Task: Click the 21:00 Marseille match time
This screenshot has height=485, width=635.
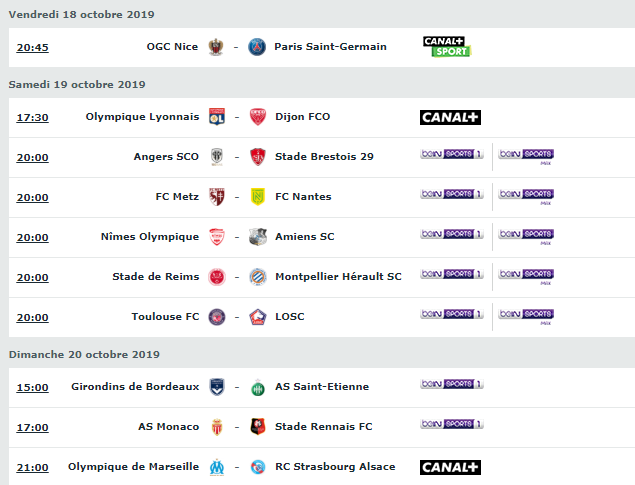Action: click(32, 468)
